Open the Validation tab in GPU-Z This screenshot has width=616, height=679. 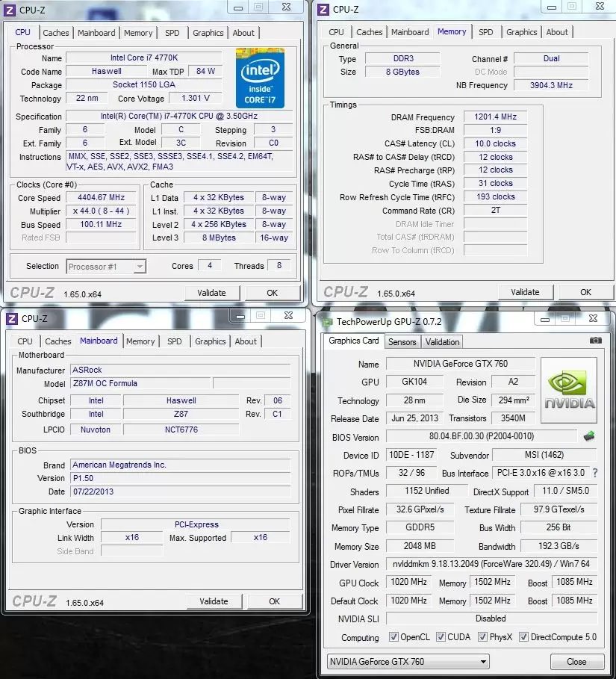(442, 342)
